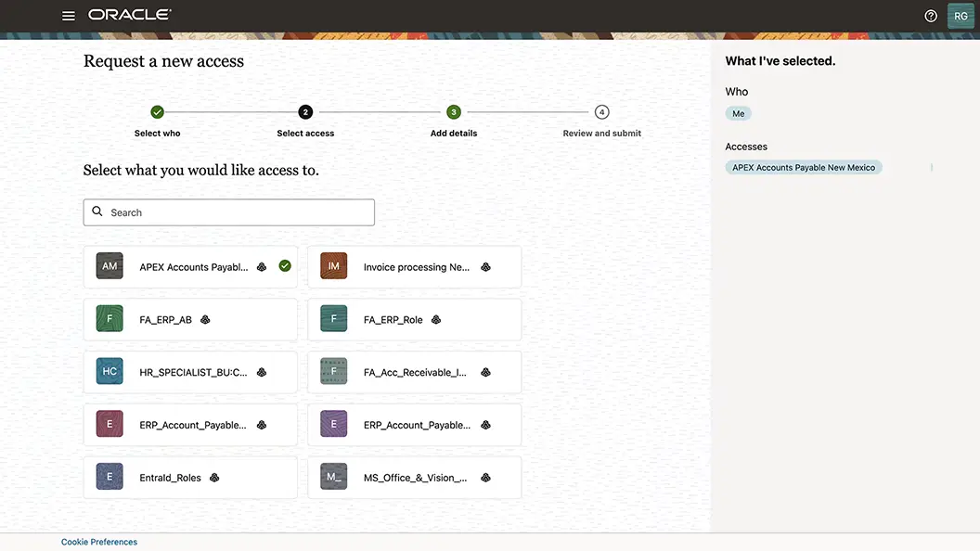Click role icon beside FA_ERP_AB
This screenshot has height=551, width=980.
(x=205, y=319)
